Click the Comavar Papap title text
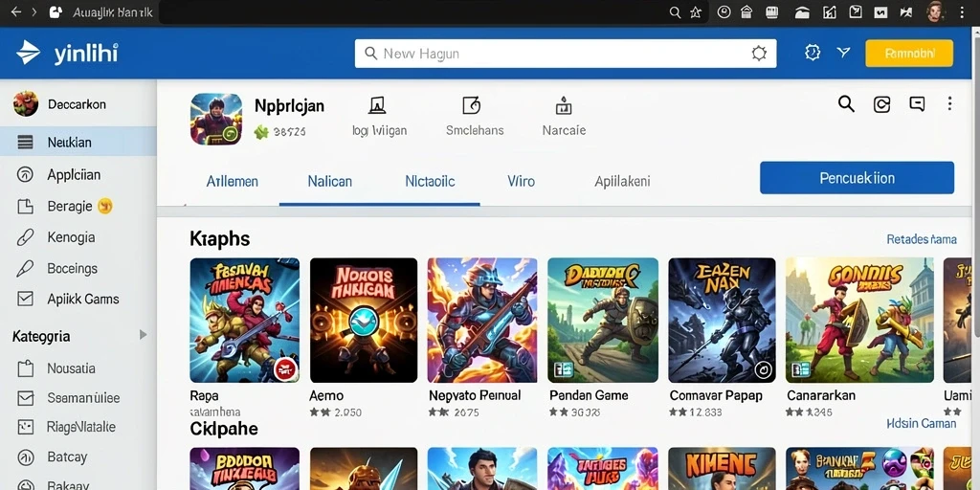The image size is (980, 490). (x=716, y=395)
